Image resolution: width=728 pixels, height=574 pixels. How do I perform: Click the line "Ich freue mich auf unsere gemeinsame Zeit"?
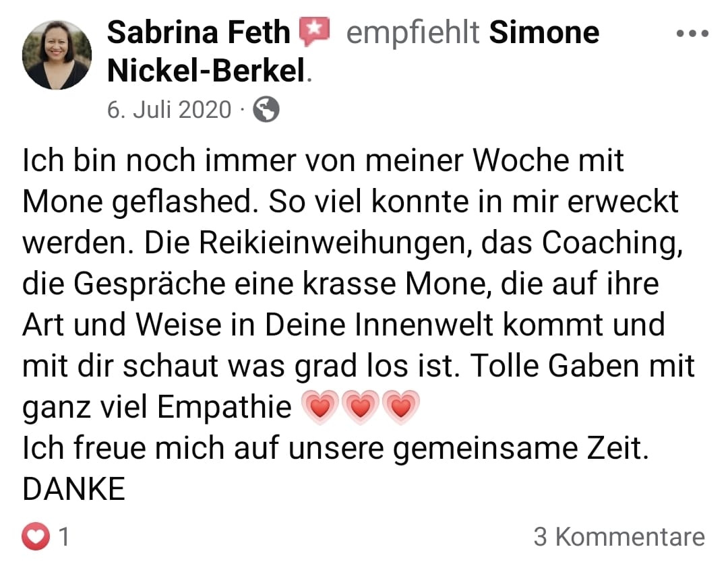pos(335,449)
